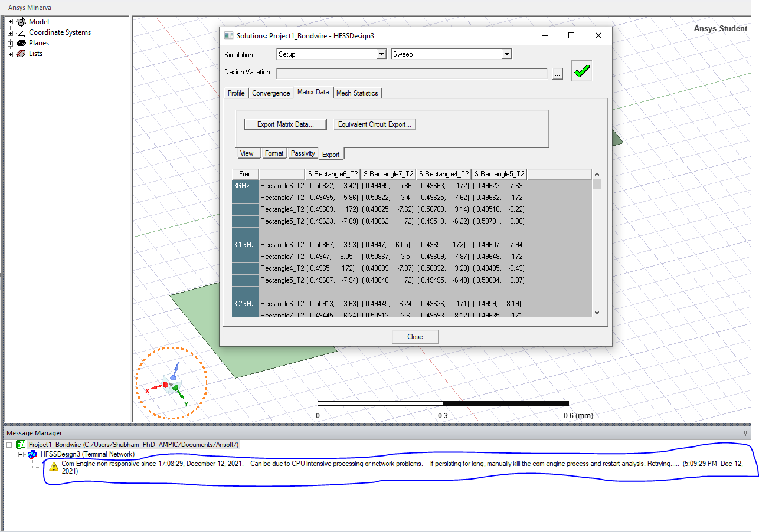Click the Project1_Bondwire project icon in Message Manager
Screen dimensions: 759x532
click(21, 444)
